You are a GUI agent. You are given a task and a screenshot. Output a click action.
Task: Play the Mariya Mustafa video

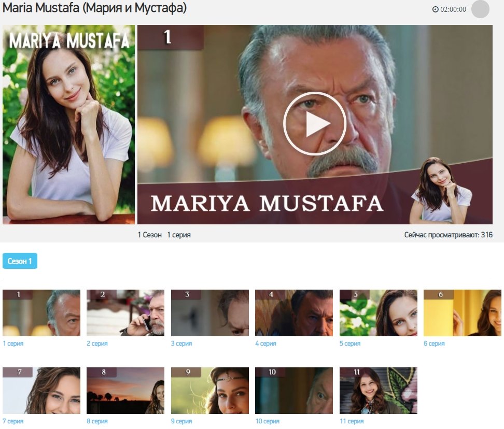coord(314,124)
